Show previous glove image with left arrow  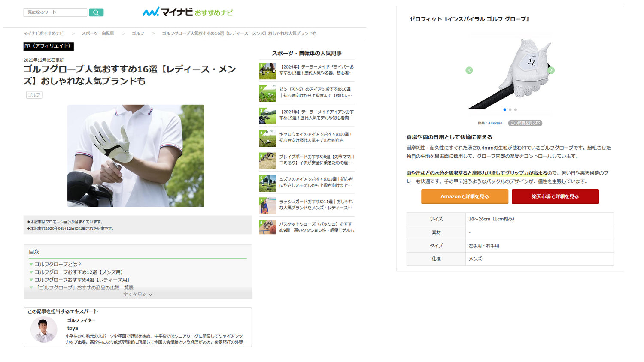469,70
